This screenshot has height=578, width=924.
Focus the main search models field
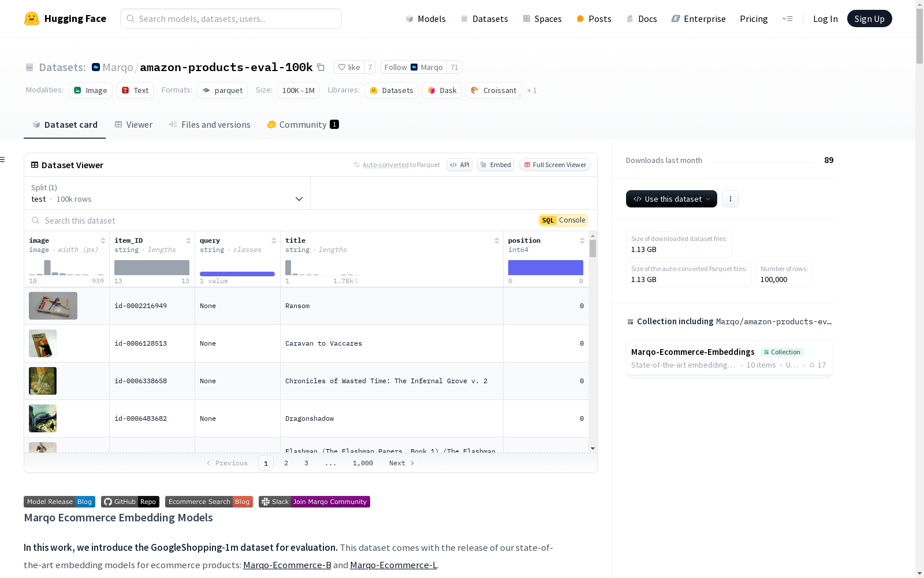[x=231, y=18]
